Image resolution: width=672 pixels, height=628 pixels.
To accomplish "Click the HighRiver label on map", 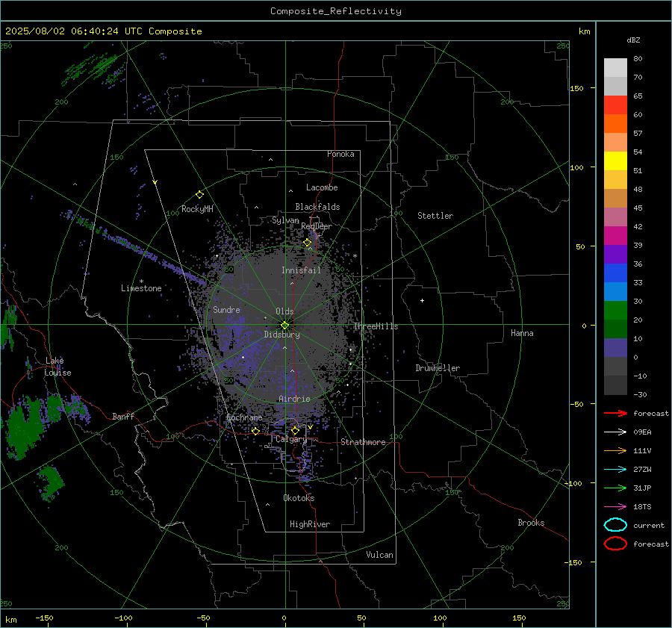I will pos(310,524).
